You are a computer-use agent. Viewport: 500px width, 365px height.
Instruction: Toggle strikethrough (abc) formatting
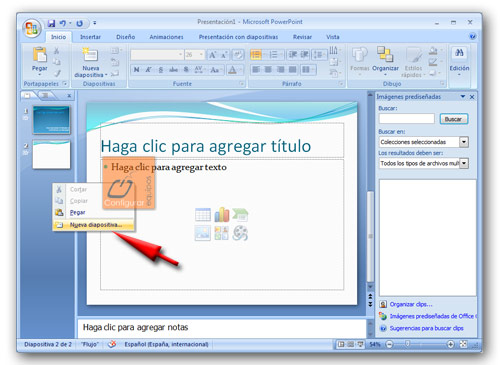pos(173,70)
